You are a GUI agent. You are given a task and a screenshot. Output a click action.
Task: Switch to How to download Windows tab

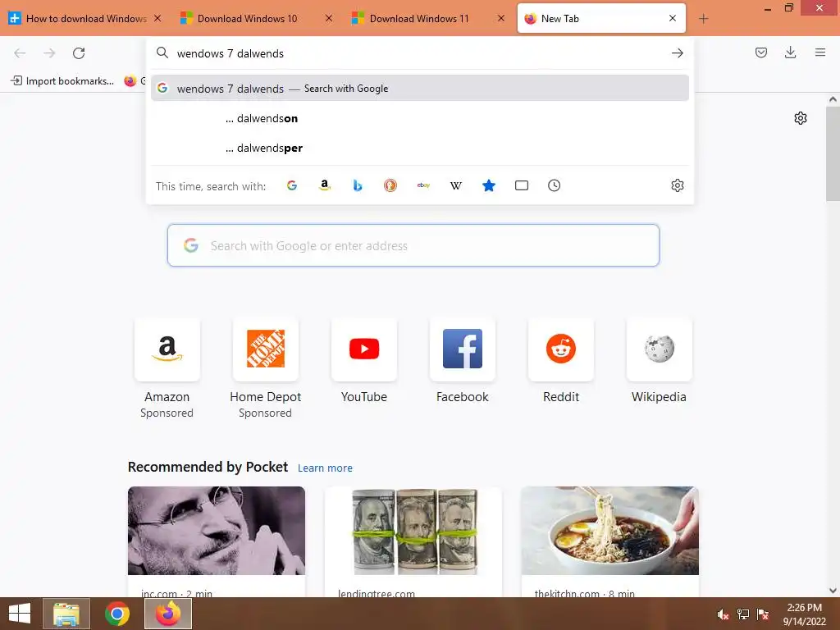coord(85,19)
